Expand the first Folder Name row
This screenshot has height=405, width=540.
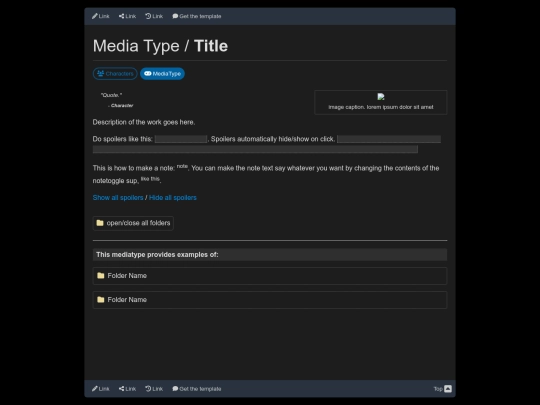pos(270,276)
